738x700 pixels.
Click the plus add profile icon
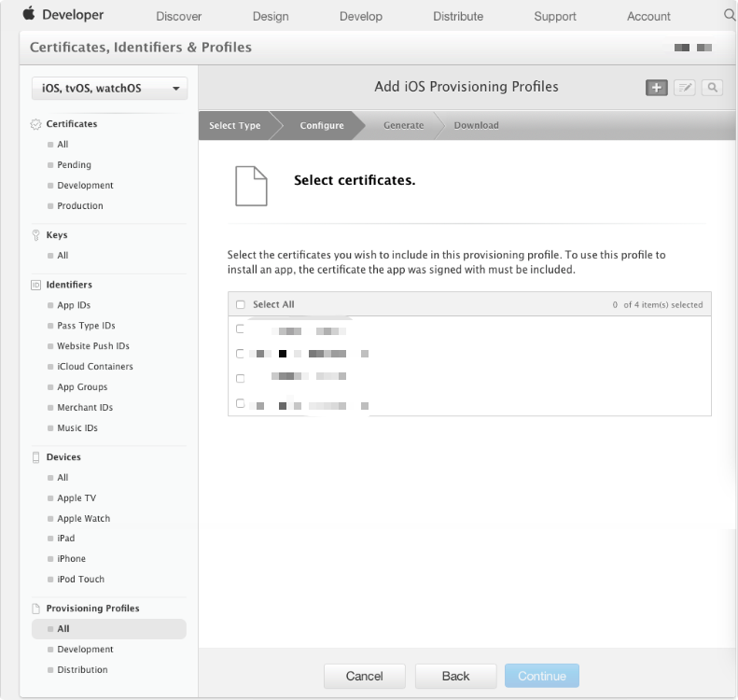pyautogui.click(x=657, y=88)
